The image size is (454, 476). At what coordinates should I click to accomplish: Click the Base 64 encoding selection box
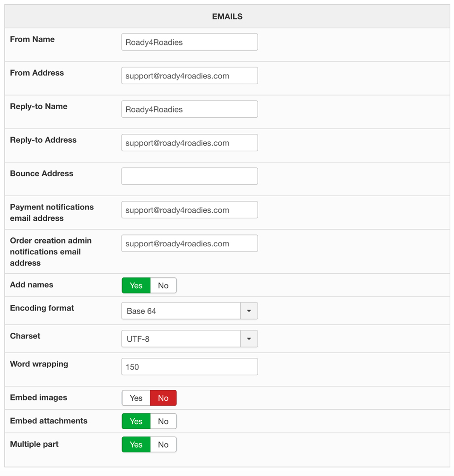181,311
